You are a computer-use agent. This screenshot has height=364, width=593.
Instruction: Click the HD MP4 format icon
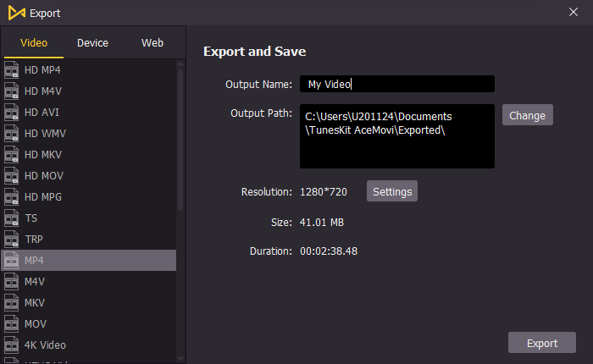(x=11, y=70)
